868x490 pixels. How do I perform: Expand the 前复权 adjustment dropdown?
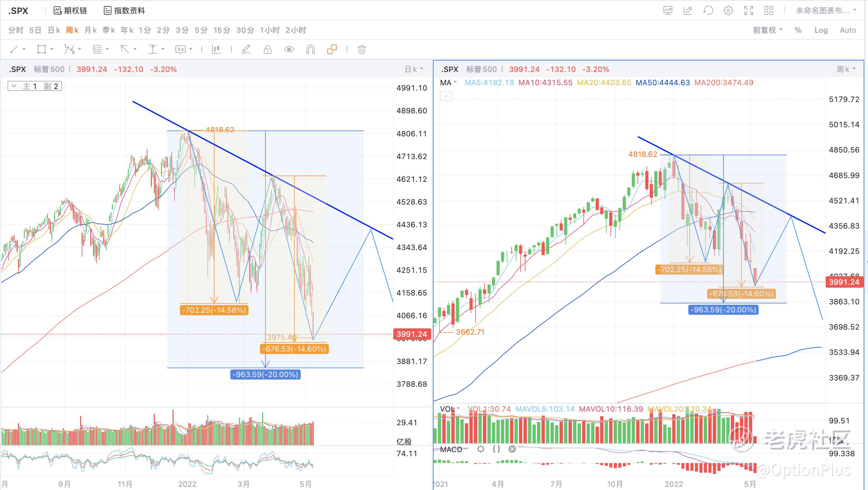coord(767,30)
